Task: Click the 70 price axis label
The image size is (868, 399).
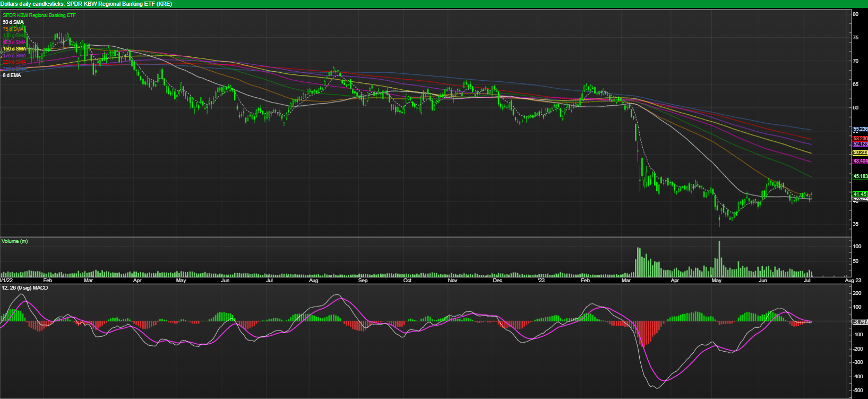Action: click(x=856, y=61)
